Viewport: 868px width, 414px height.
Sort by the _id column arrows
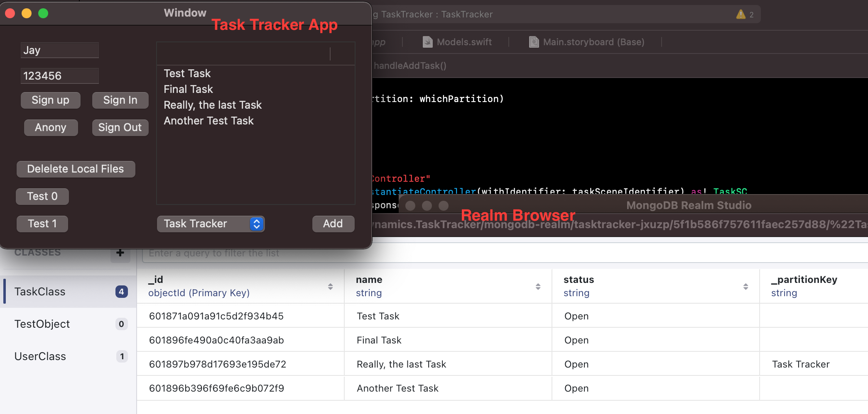pos(330,286)
